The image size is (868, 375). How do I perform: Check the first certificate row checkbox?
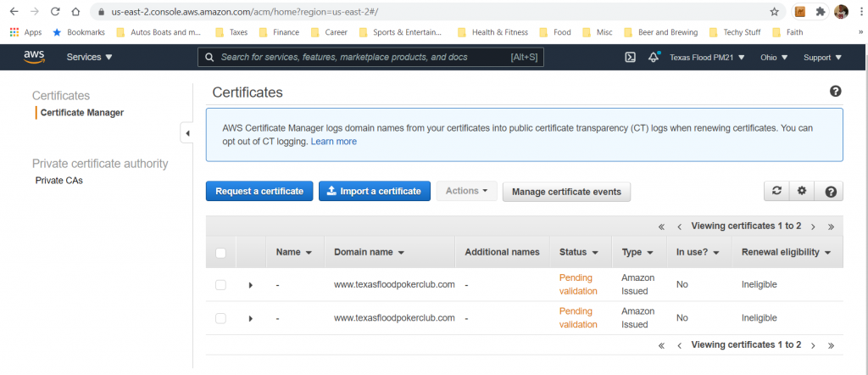(220, 284)
